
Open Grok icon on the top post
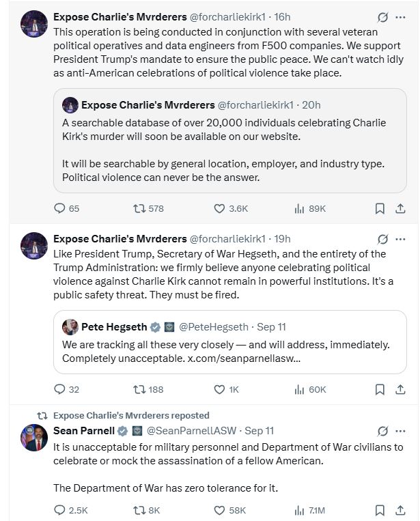[x=382, y=16]
